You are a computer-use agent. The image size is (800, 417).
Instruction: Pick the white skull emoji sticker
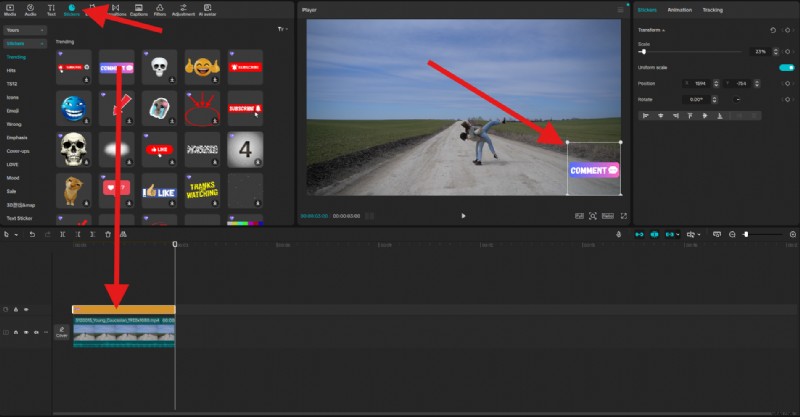[159, 67]
